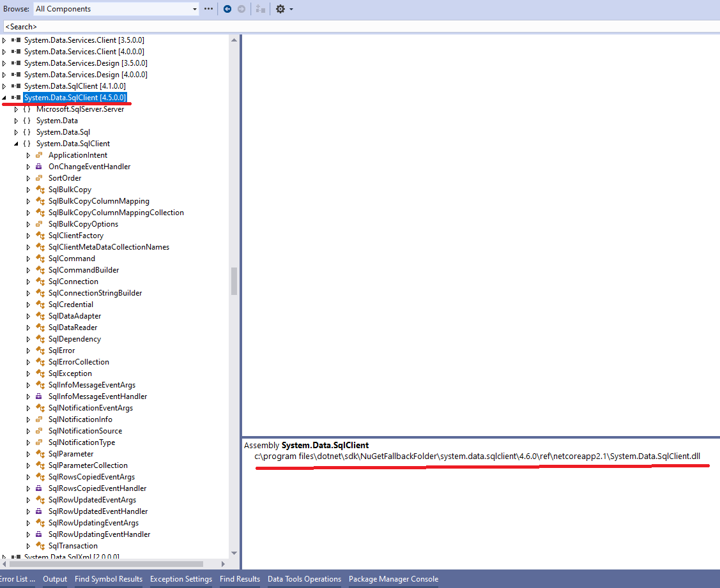The width and height of the screenshot is (720, 588).
Task: Click the OnChangeEventHandler delegate icon
Action: tap(40, 166)
